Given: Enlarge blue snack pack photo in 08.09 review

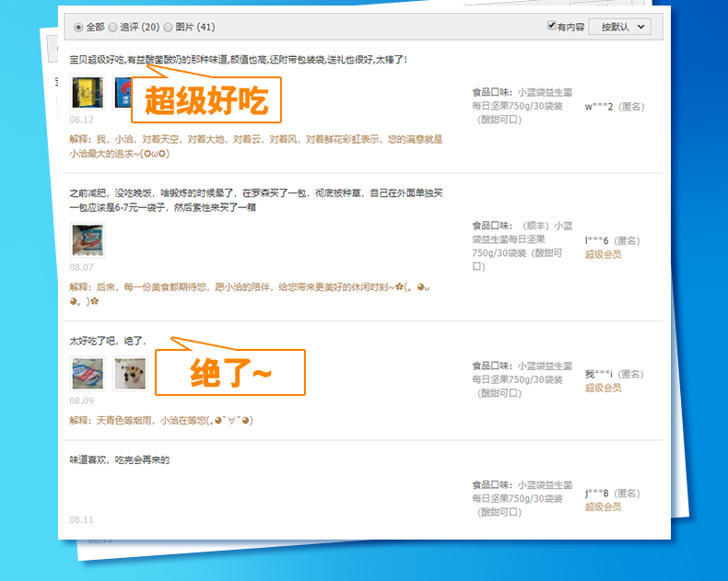Looking at the screenshot, I should (88, 374).
